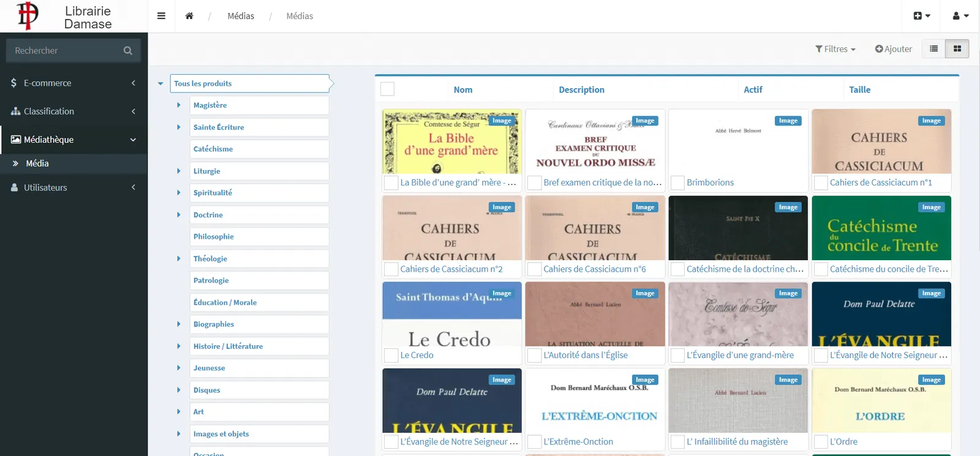980x456 pixels.
Task: Collapse the Médiathèque menu
Action: pos(73,140)
